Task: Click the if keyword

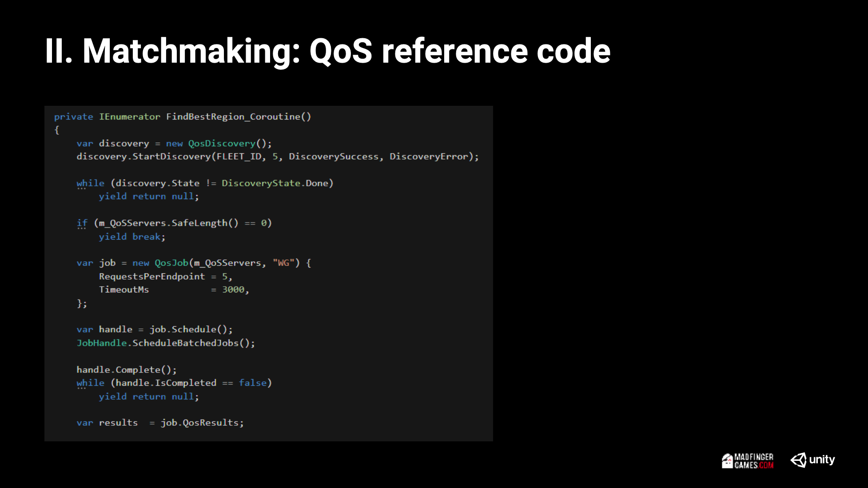Action: [82, 223]
